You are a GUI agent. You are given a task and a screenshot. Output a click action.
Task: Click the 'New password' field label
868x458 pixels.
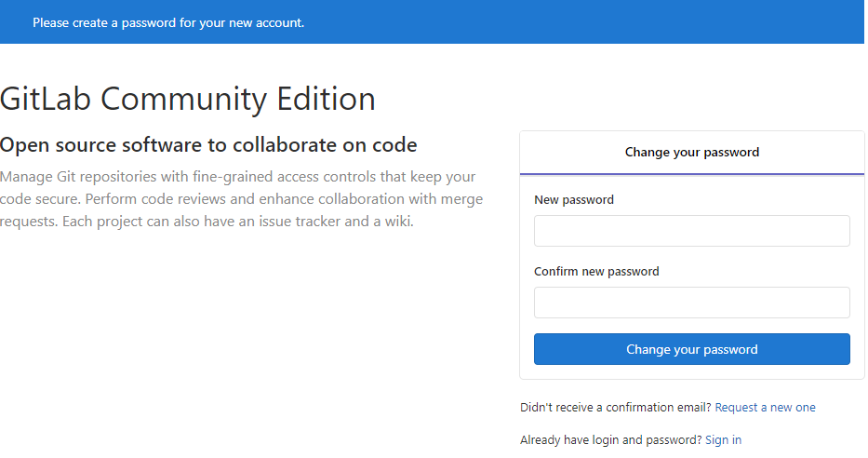click(x=573, y=200)
